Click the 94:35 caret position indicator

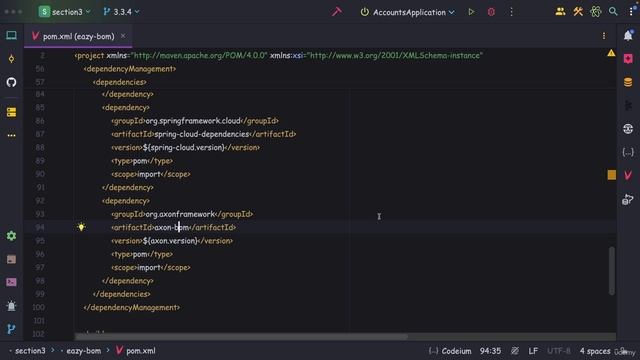click(x=490, y=351)
